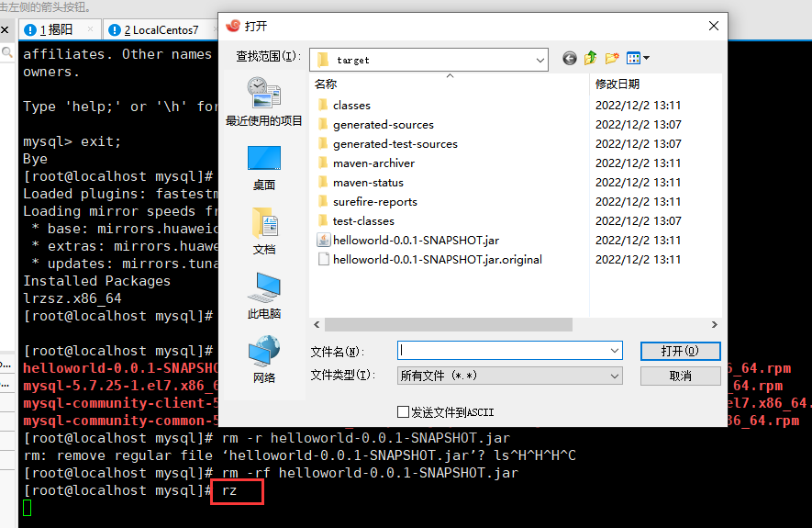Click the horizontal scrollbar thumb in file list
Image resolution: width=812 pixels, height=528 pixels.
(449, 324)
